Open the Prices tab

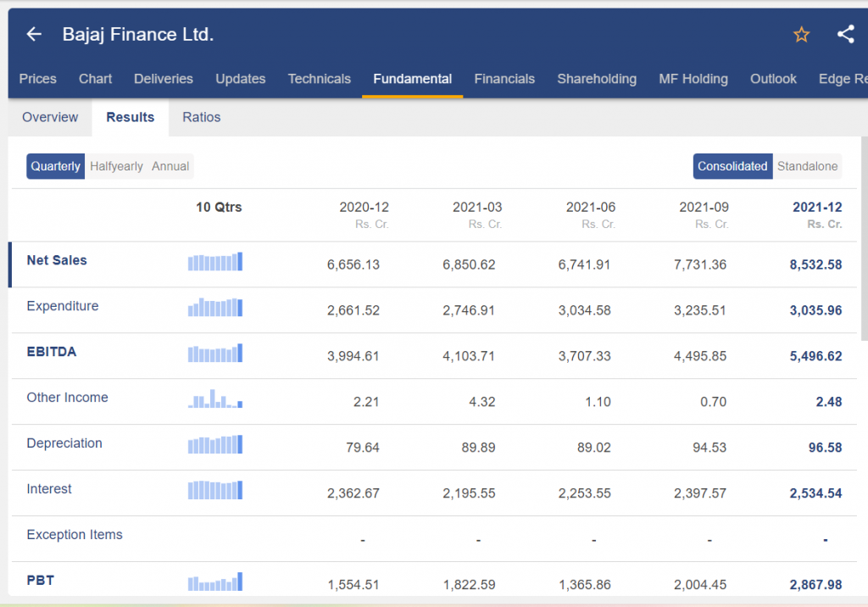[x=37, y=79]
